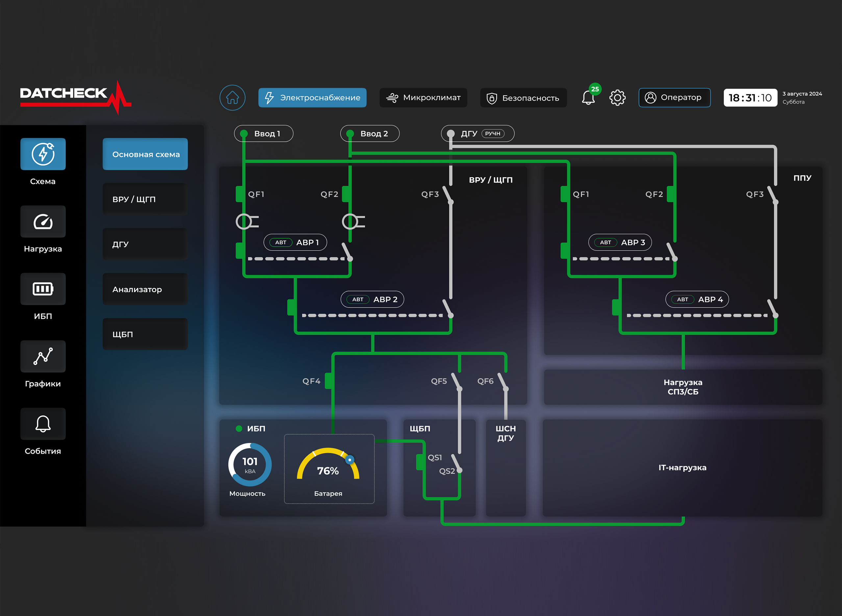Open notifications bell with 25 badge

coord(588,98)
